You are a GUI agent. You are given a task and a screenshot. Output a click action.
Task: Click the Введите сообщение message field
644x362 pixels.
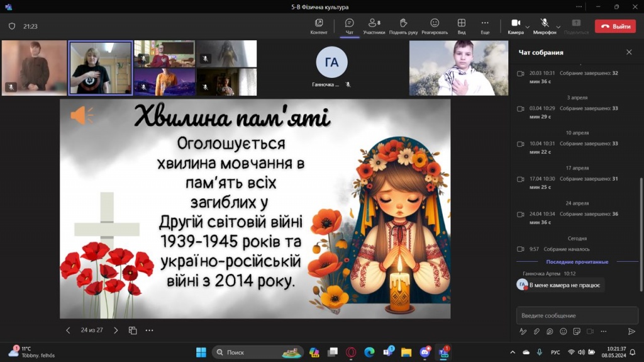pos(575,315)
